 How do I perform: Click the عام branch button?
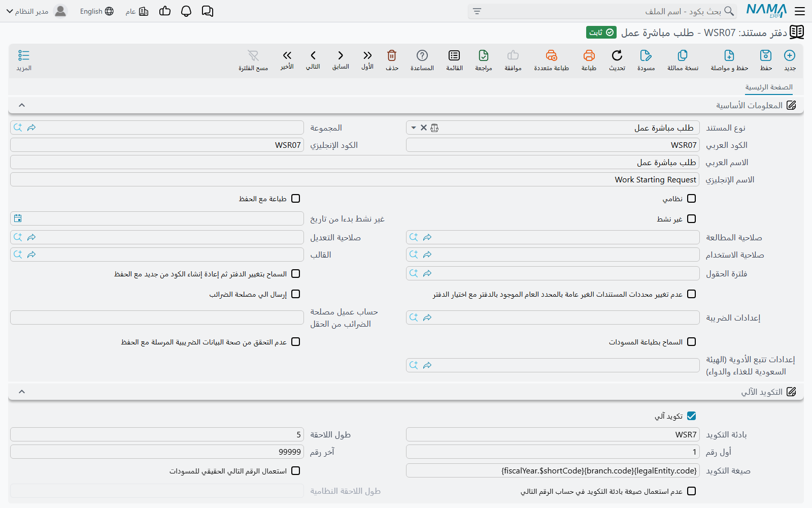[137, 11]
